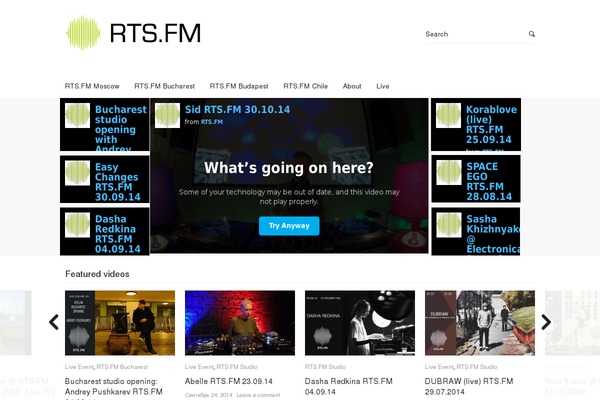The height and width of the screenshot is (400, 600).
Task: Click the Featured videos heading
Action: (x=97, y=274)
